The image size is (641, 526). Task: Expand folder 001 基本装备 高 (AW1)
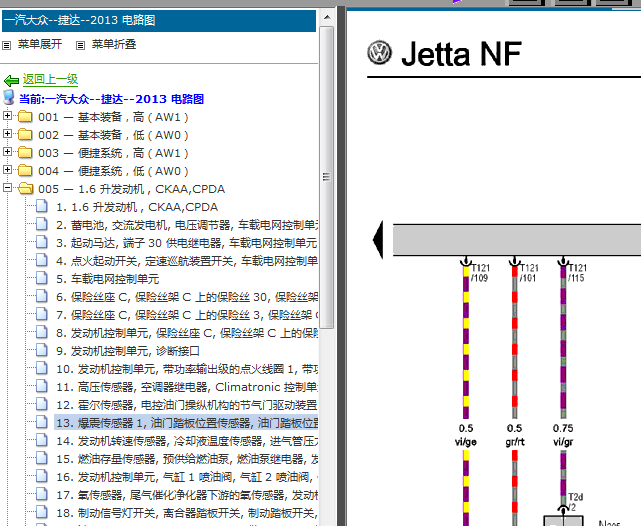[7, 116]
